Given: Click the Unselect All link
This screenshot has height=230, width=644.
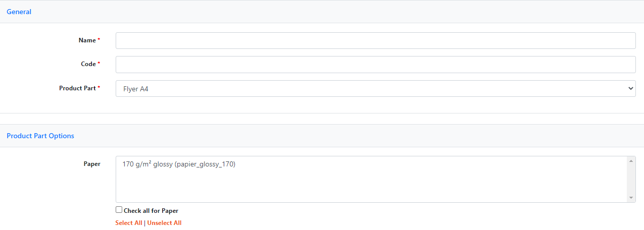Looking at the screenshot, I should [164, 223].
